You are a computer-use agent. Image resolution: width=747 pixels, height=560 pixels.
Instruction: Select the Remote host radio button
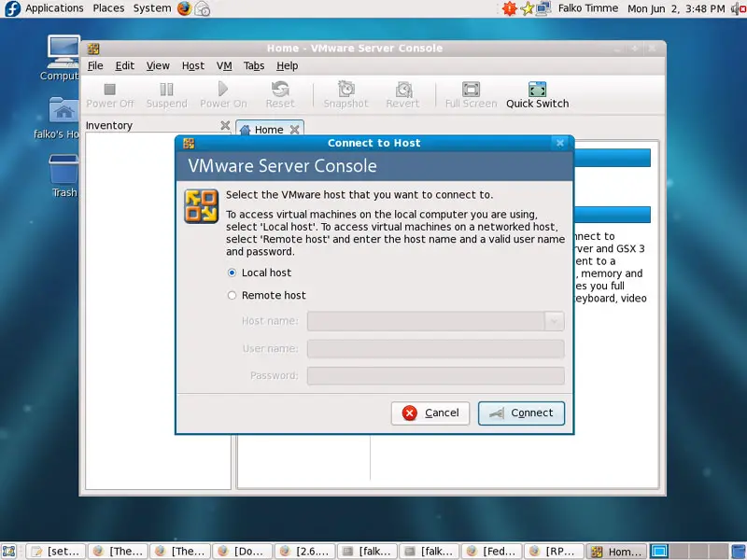[233, 295]
